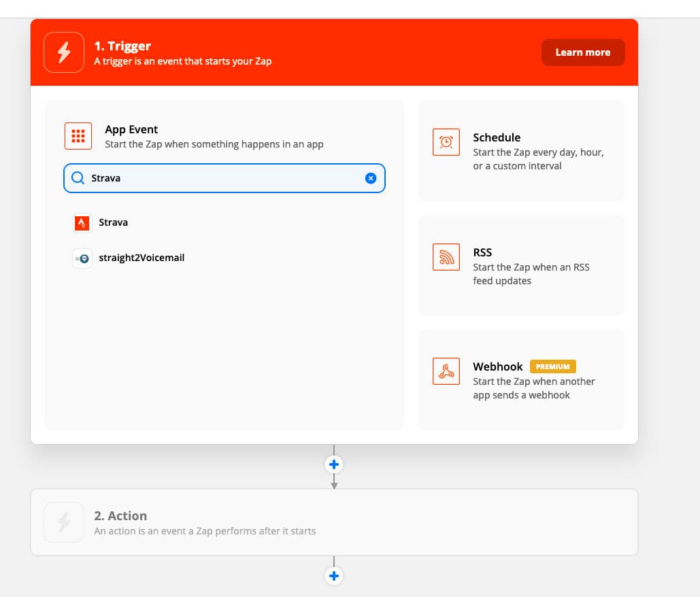Click the Premium badge beside Webhook
The image size is (700, 597).
click(x=552, y=366)
